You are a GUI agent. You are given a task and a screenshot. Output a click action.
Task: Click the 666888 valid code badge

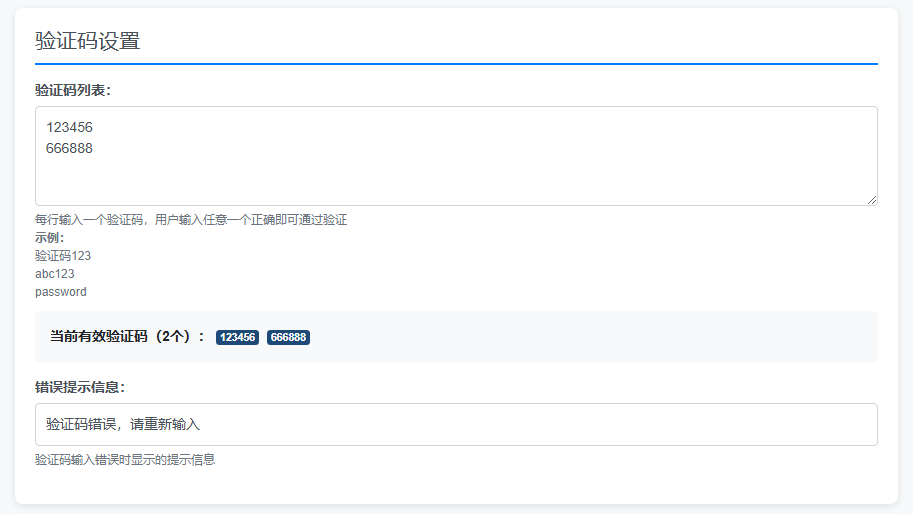[x=288, y=338]
